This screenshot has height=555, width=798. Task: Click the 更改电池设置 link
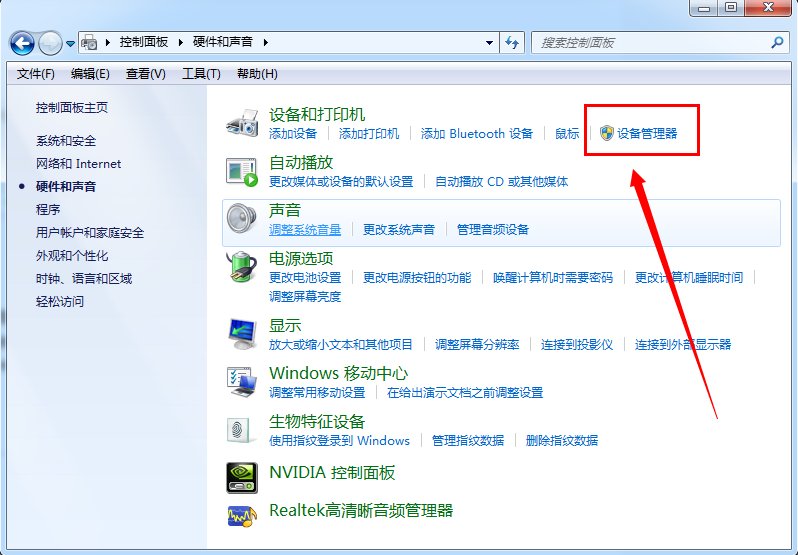305,278
